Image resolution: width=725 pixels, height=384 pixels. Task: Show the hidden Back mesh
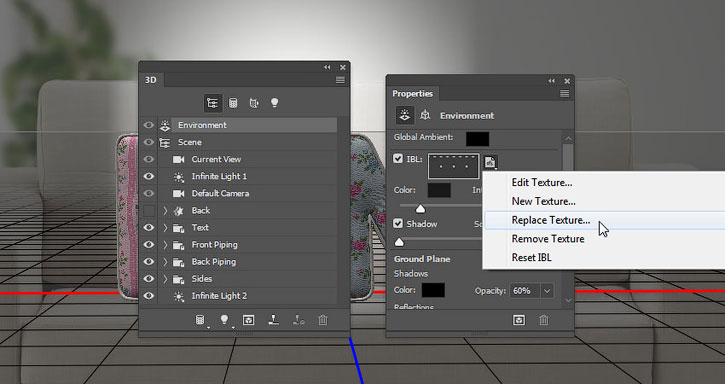[148, 211]
